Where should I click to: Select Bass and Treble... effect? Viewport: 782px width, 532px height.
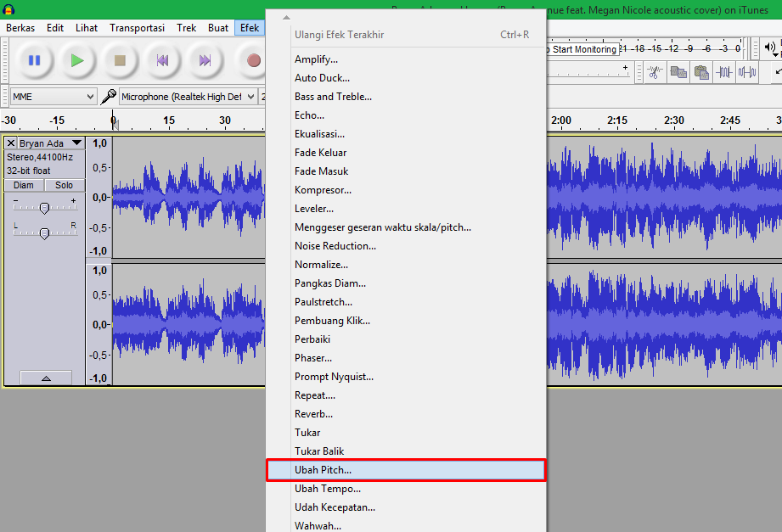pyautogui.click(x=406, y=97)
